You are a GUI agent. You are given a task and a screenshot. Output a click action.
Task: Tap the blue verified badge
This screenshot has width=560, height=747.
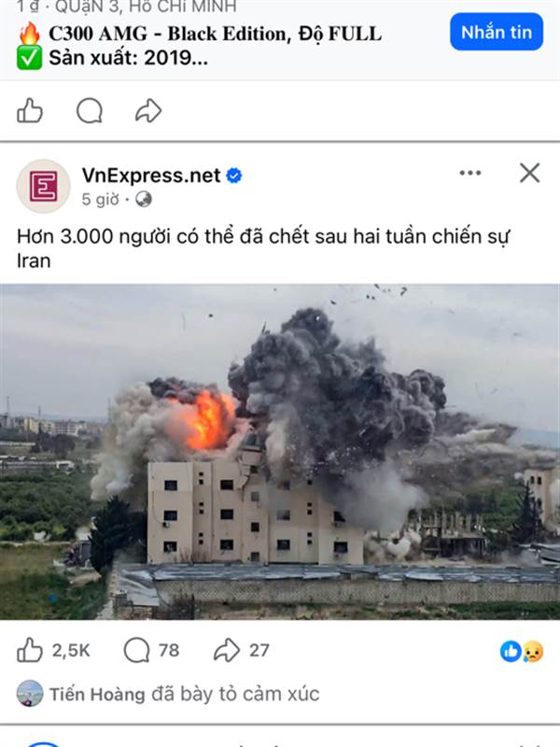tap(234, 176)
